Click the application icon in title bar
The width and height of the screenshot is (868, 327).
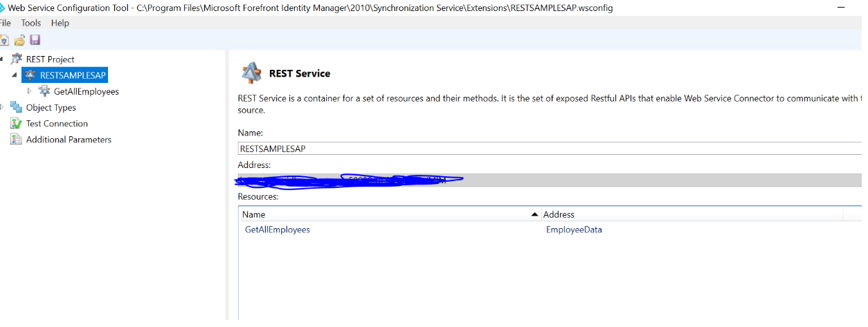[2, 8]
